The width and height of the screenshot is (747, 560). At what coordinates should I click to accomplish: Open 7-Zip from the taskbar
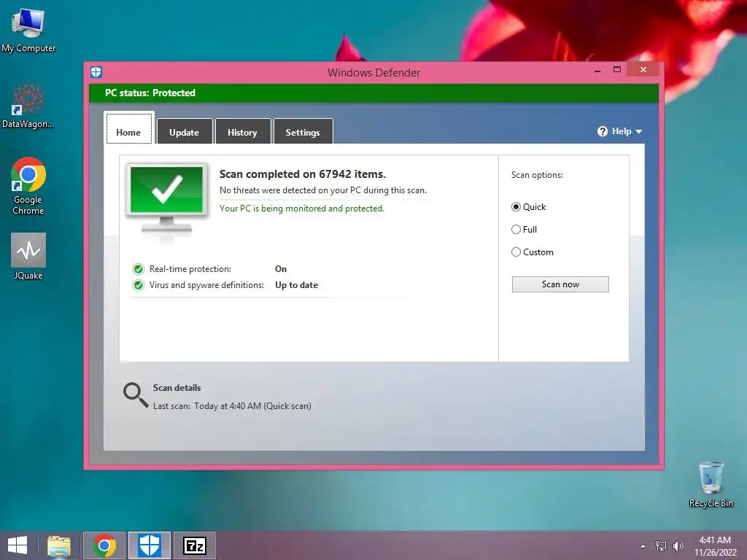[x=194, y=545]
